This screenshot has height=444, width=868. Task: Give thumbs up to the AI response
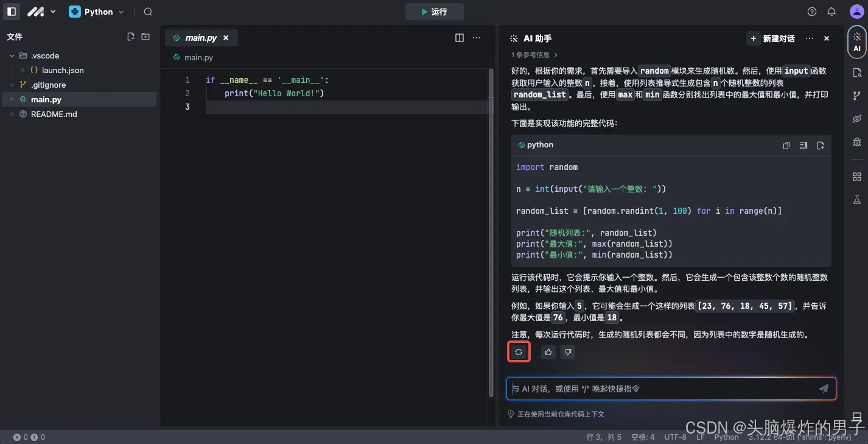548,351
